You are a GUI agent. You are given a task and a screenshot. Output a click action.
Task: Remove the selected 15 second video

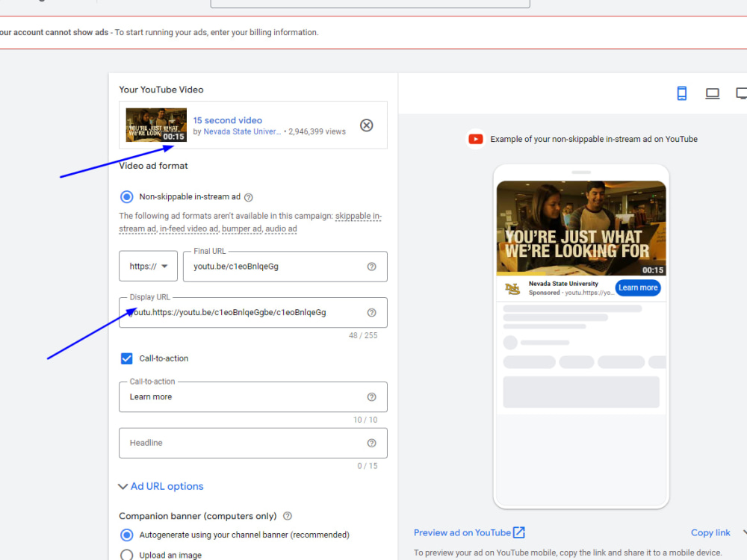click(366, 125)
